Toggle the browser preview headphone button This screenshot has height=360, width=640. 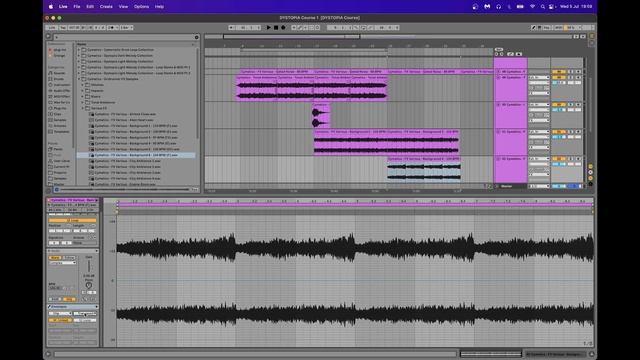(57, 189)
